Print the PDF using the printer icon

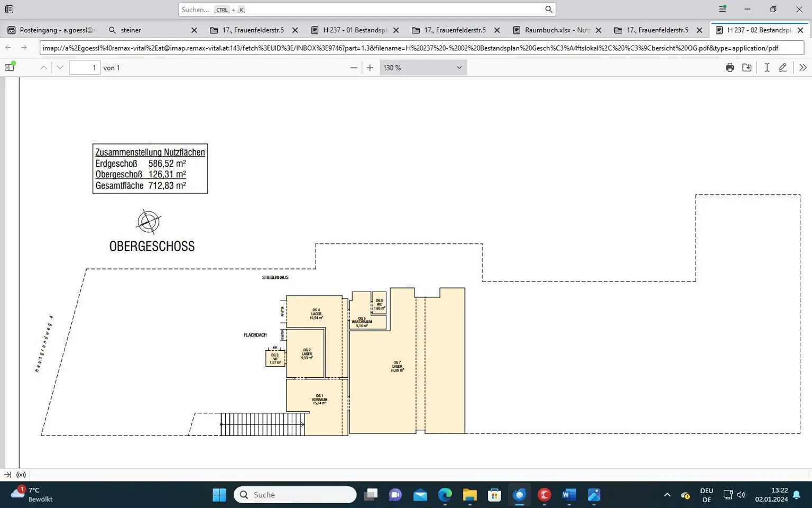tap(730, 68)
